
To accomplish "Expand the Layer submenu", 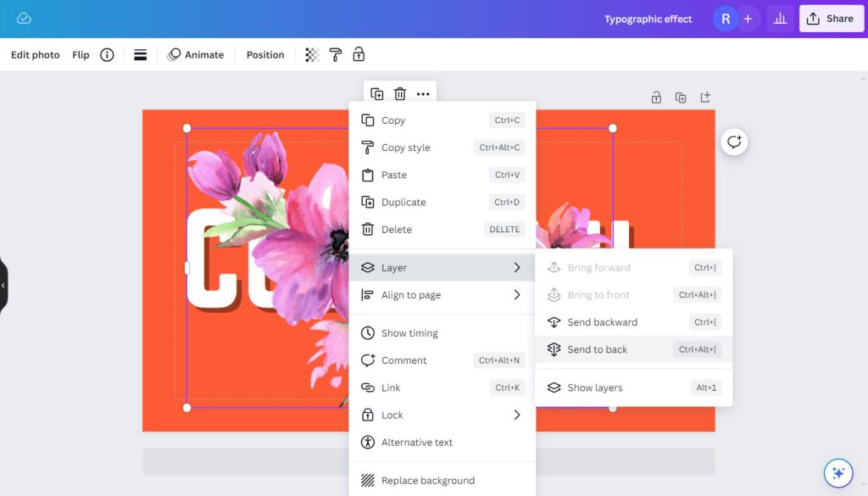I will (442, 268).
